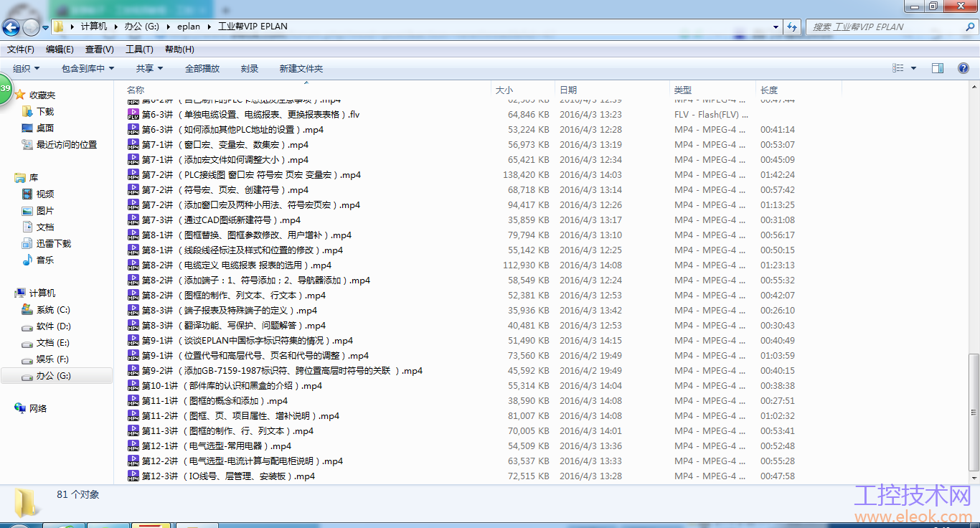This screenshot has height=528, width=980.
Task: Open the 帮助(H) menu
Action: (179, 49)
